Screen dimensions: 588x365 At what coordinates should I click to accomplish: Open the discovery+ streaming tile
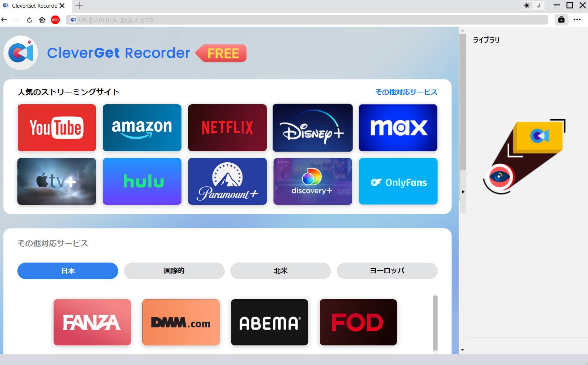click(313, 181)
